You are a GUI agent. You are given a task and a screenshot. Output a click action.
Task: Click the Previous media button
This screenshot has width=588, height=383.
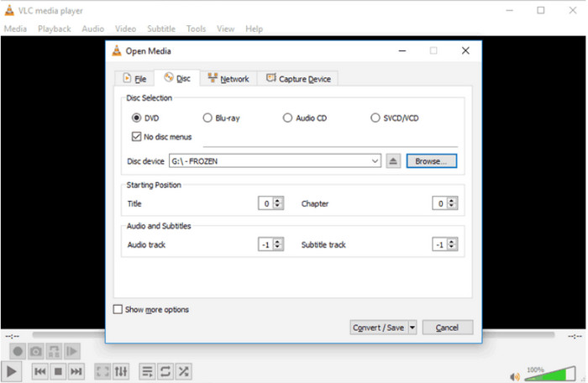coord(39,371)
